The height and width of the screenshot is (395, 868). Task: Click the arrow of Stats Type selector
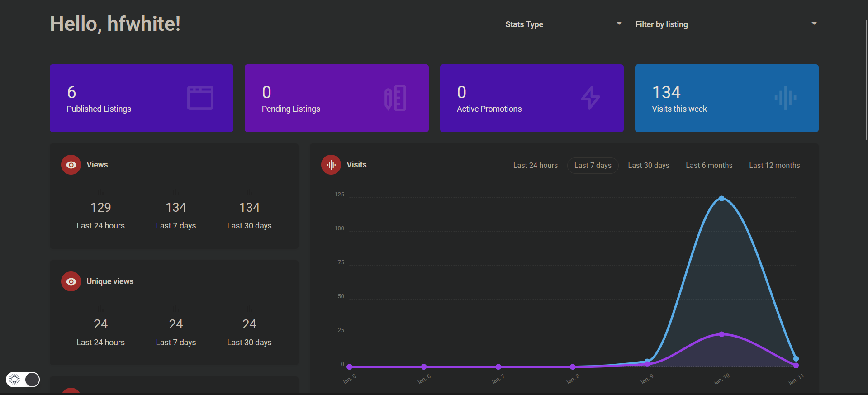619,24
